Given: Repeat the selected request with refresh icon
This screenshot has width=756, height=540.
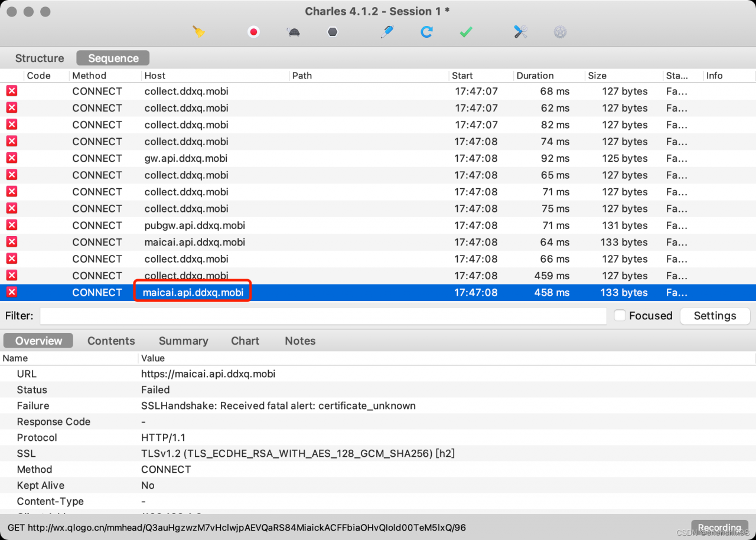Looking at the screenshot, I should pyautogui.click(x=426, y=32).
